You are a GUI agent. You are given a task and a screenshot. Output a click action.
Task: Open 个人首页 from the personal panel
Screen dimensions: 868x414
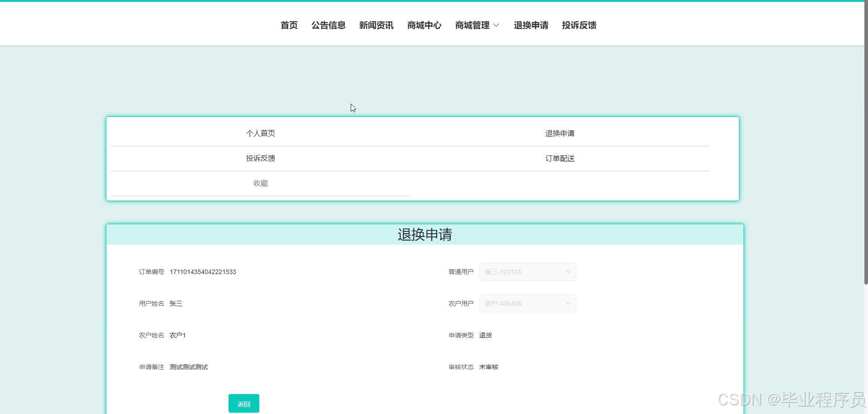[x=260, y=133]
